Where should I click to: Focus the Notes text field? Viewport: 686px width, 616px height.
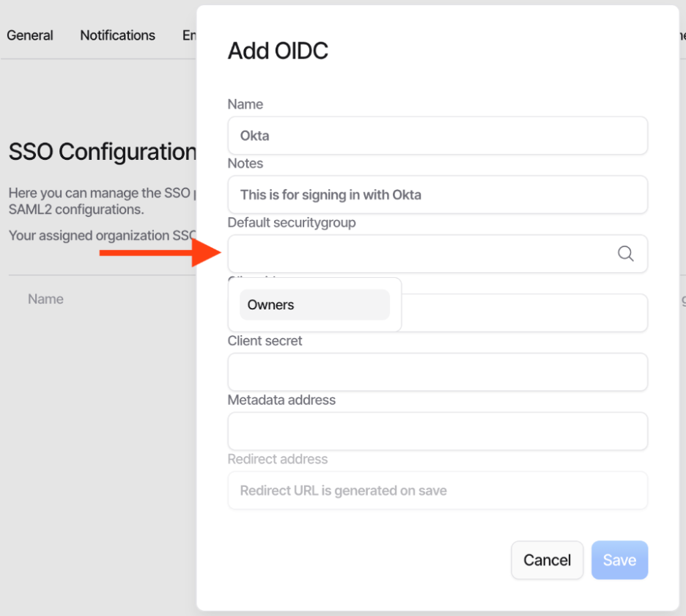[438, 195]
